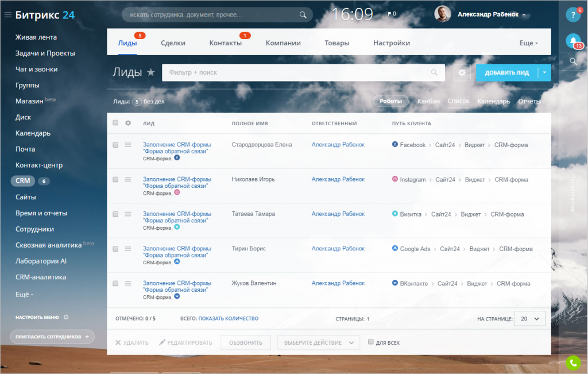The width and height of the screenshot is (588, 374).
Task: Switch to the Канбан view
Action: point(428,101)
